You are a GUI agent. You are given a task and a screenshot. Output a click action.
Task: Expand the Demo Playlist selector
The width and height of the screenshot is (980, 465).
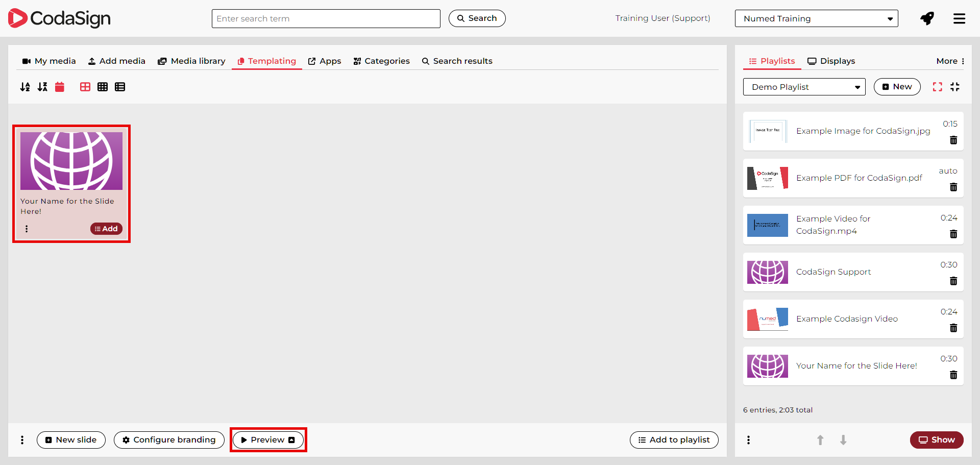tap(804, 87)
